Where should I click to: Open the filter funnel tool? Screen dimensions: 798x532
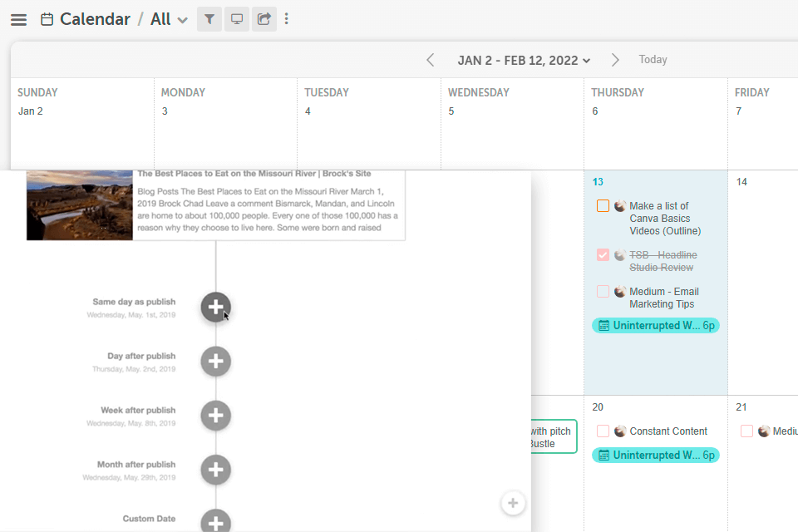[209, 19]
